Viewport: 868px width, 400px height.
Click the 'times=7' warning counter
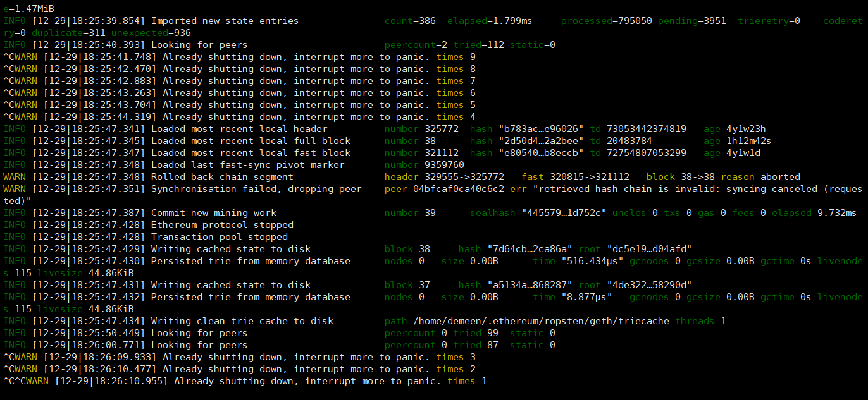(x=456, y=81)
